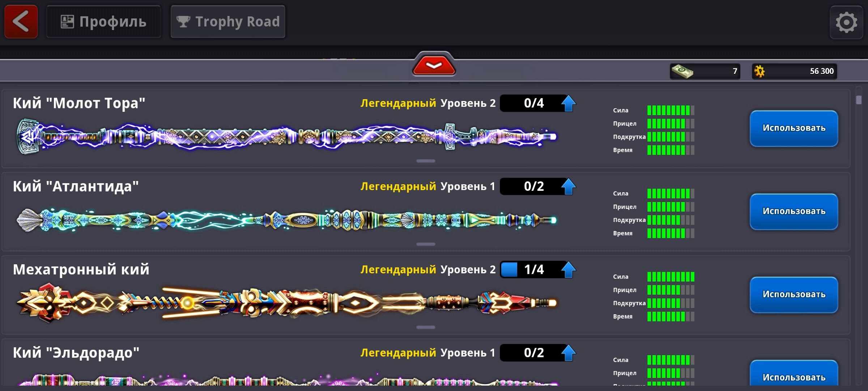
Task: Expand details handle under Мехатронный кий
Action: 425,327
